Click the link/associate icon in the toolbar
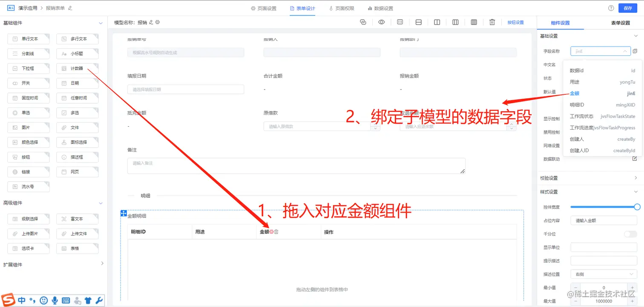The width and height of the screenshot is (644, 307). point(363,22)
